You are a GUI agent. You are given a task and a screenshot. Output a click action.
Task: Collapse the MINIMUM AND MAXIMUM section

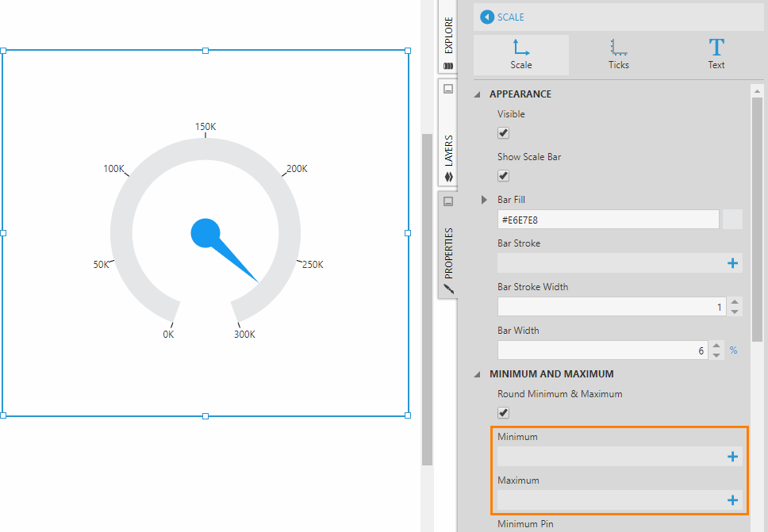(478, 374)
